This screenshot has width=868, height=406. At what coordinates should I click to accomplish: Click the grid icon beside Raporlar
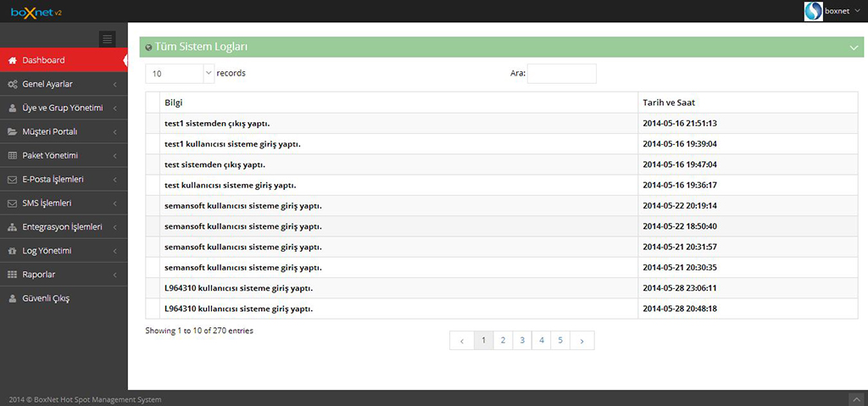(12, 275)
